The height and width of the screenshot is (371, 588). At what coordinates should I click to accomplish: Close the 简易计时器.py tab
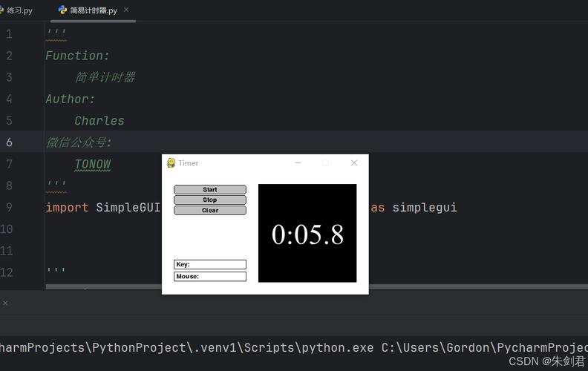click(x=126, y=10)
